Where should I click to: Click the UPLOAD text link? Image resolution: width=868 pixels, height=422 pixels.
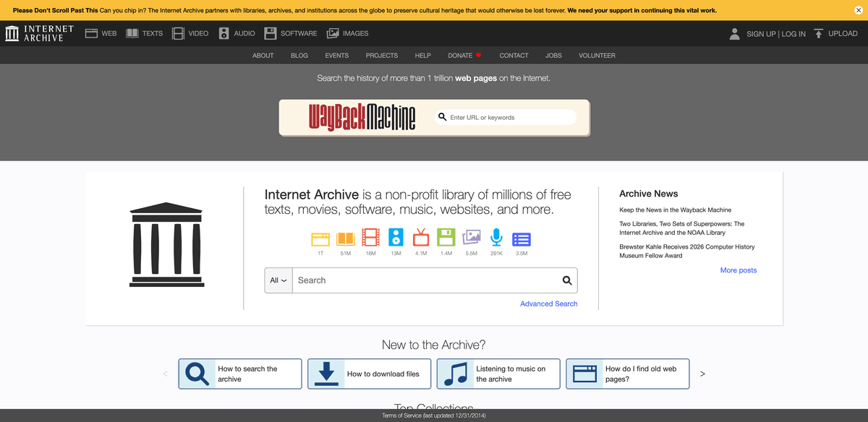pyautogui.click(x=843, y=33)
